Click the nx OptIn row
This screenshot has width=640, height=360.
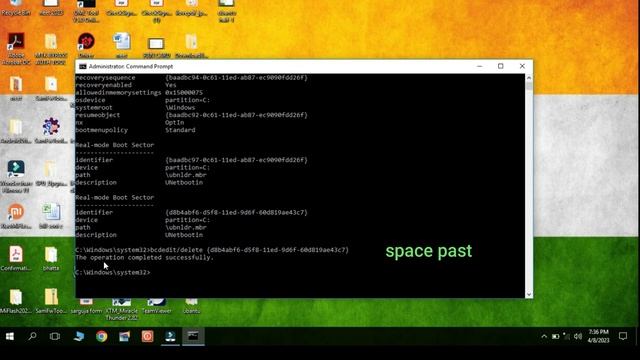(x=129, y=122)
